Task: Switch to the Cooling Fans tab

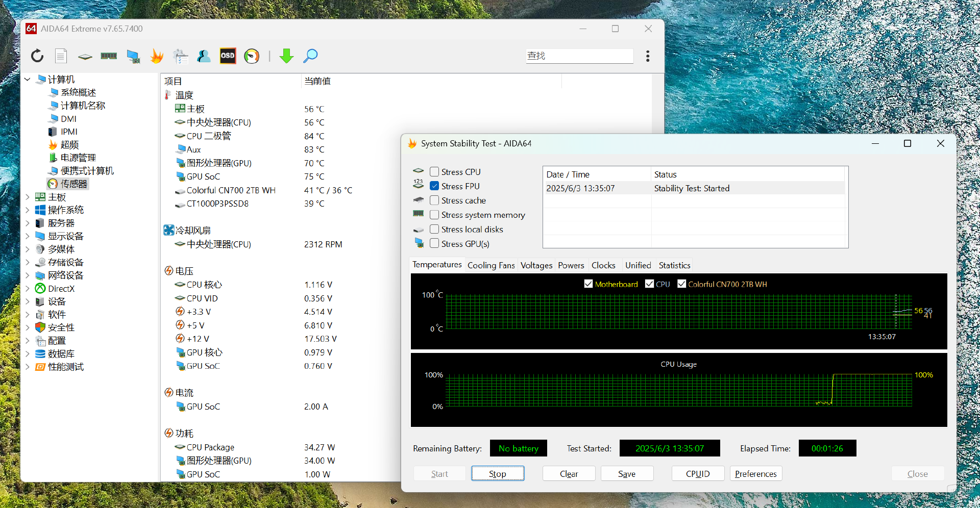Action: (x=491, y=265)
